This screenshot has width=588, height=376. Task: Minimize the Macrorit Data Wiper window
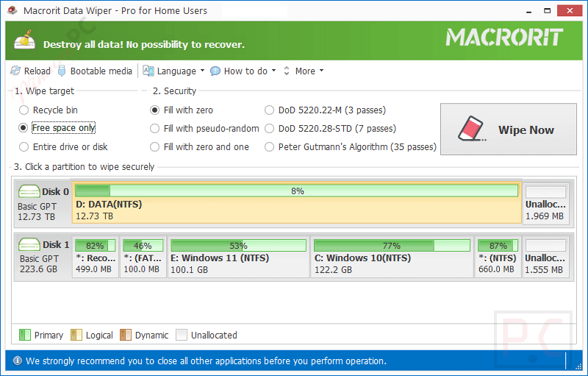529,11
